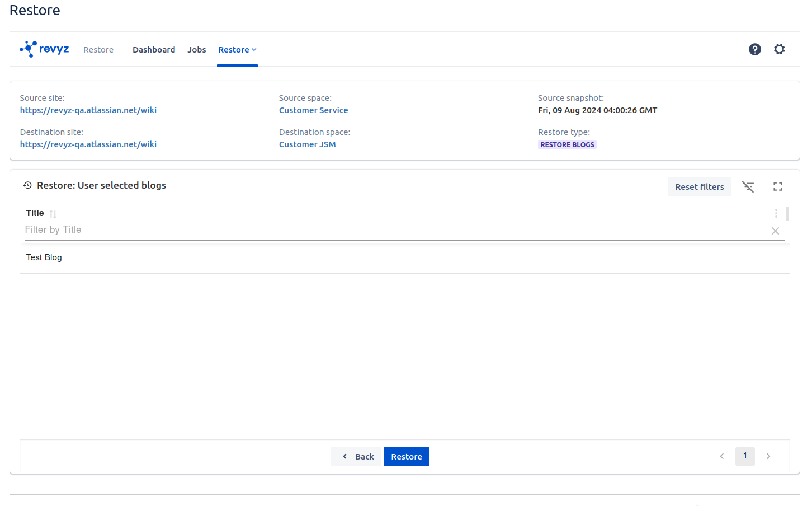Click the Back button
Viewport: 812px width, 506px height.
tap(357, 457)
